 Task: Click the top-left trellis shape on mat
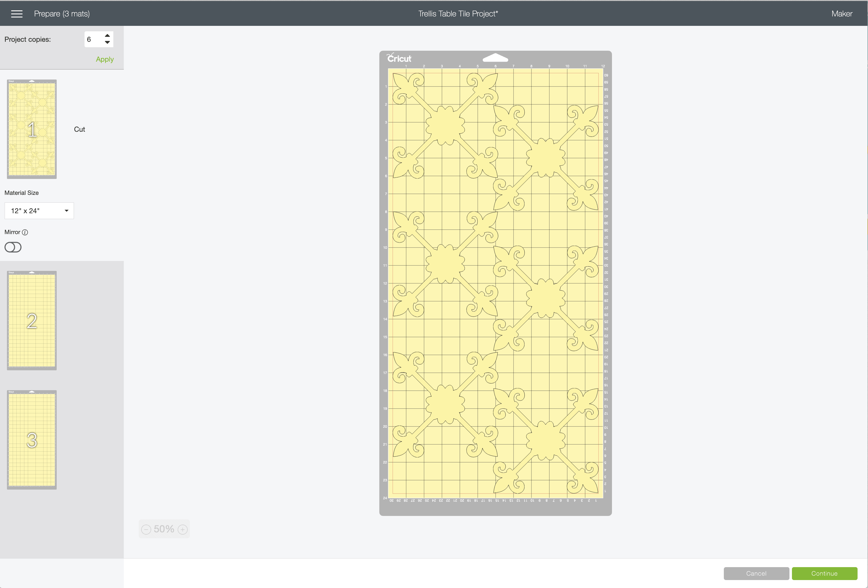tap(445, 126)
